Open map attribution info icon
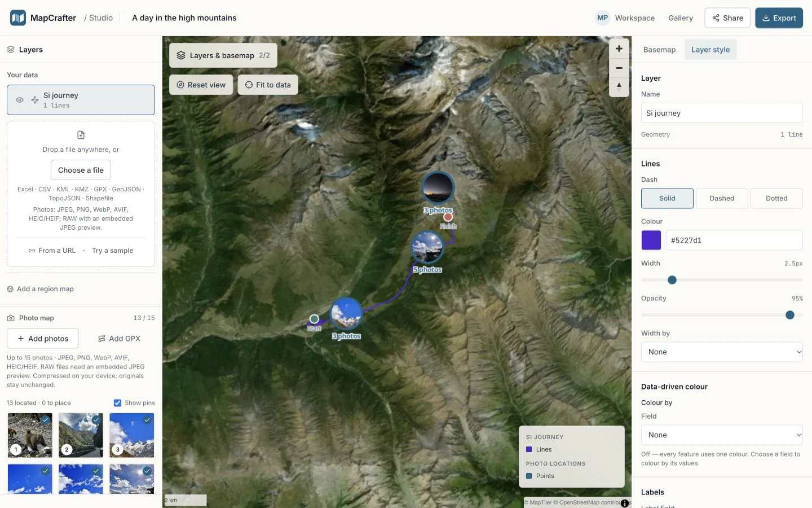Viewport: 812px width, 508px height. click(625, 503)
